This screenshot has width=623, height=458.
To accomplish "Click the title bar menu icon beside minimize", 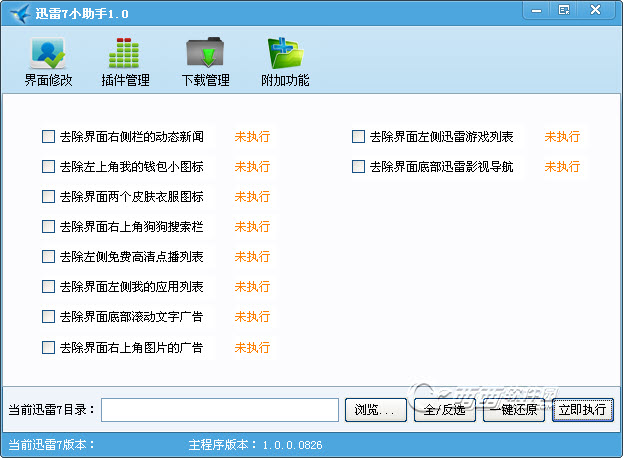I will click(564, 10).
